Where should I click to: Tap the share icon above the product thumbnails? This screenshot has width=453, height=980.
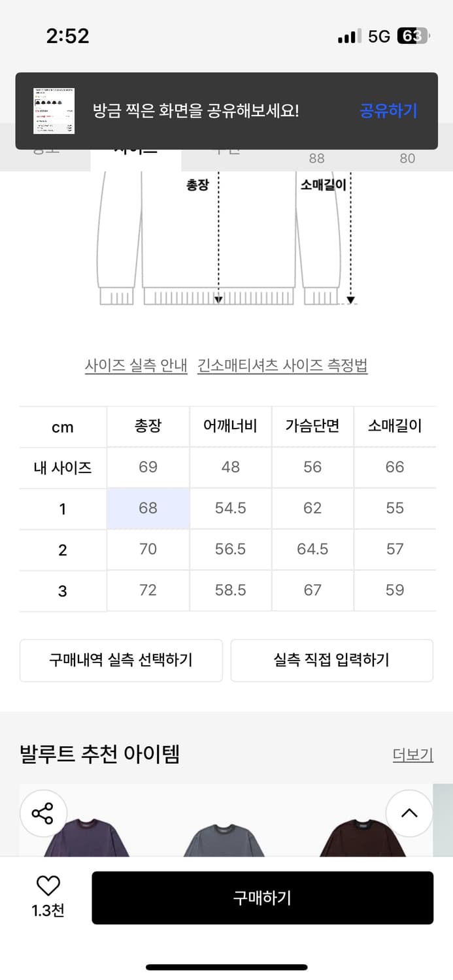[x=43, y=813]
